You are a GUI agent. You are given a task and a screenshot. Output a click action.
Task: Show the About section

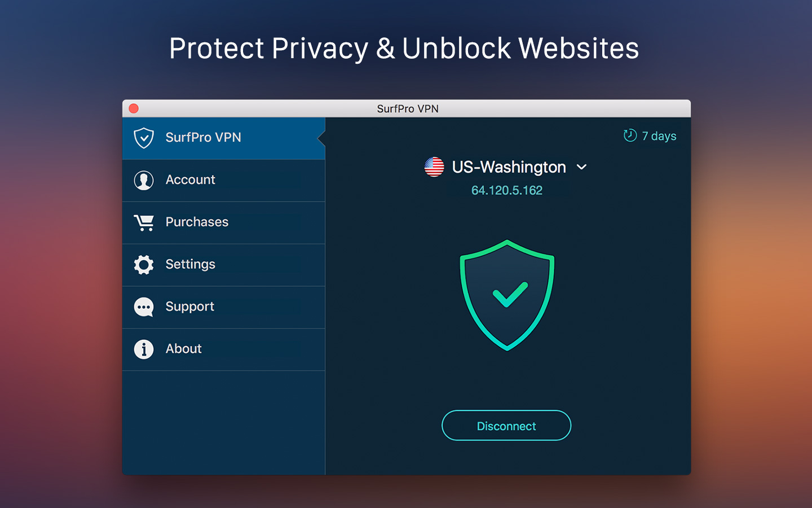[x=224, y=350]
